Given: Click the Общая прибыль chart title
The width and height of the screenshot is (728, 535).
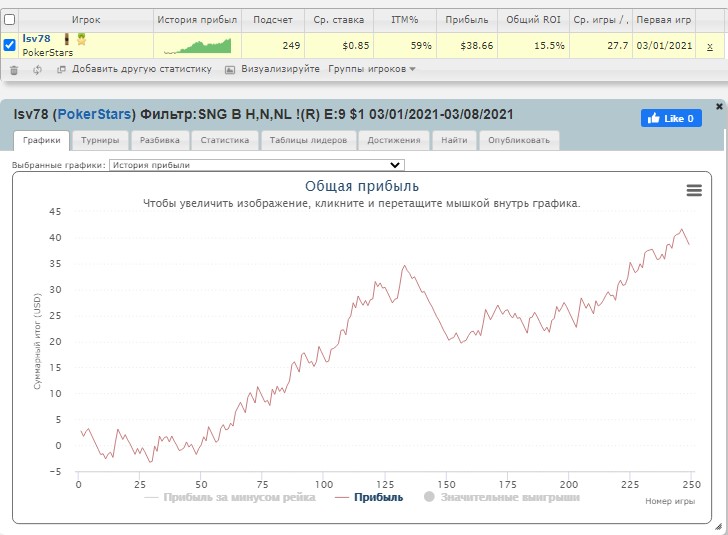Looking at the screenshot, I should [362, 186].
